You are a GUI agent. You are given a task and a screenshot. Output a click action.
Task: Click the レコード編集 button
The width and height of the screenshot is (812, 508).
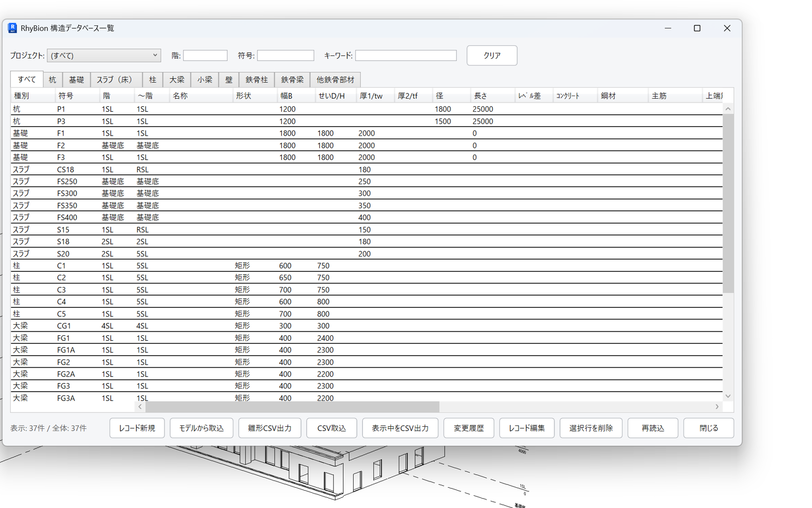point(527,428)
